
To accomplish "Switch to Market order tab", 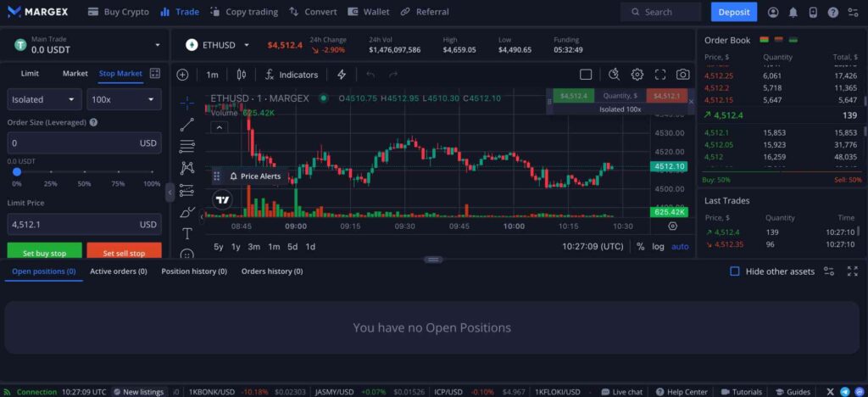I will tap(75, 73).
